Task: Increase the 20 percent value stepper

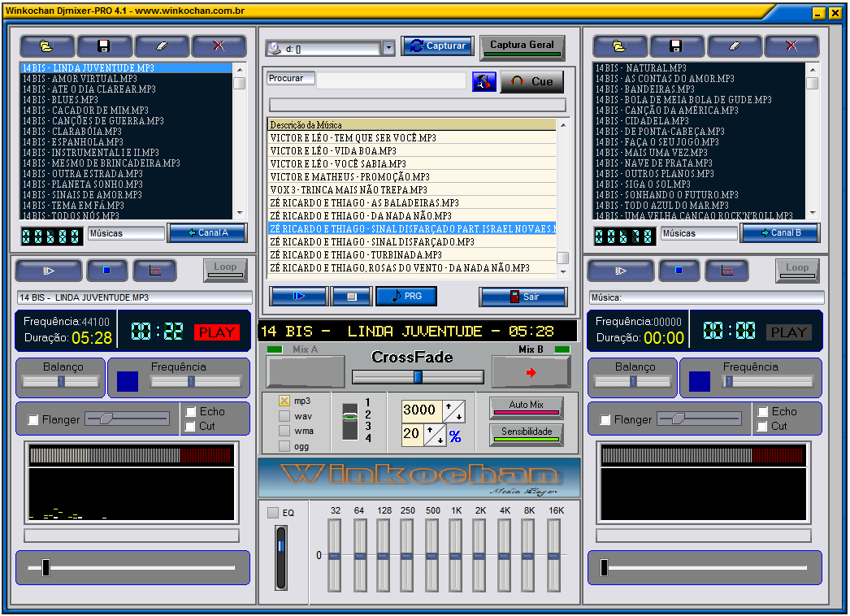Action: pos(430,429)
